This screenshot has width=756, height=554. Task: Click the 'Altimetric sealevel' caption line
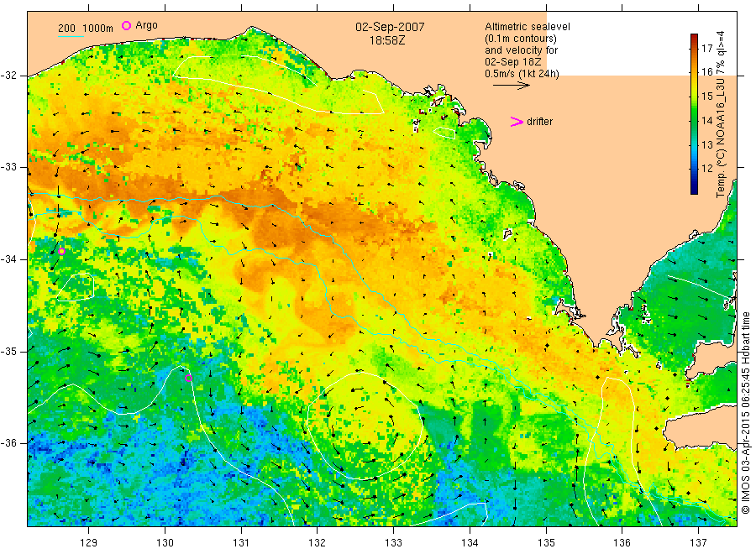[527, 27]
